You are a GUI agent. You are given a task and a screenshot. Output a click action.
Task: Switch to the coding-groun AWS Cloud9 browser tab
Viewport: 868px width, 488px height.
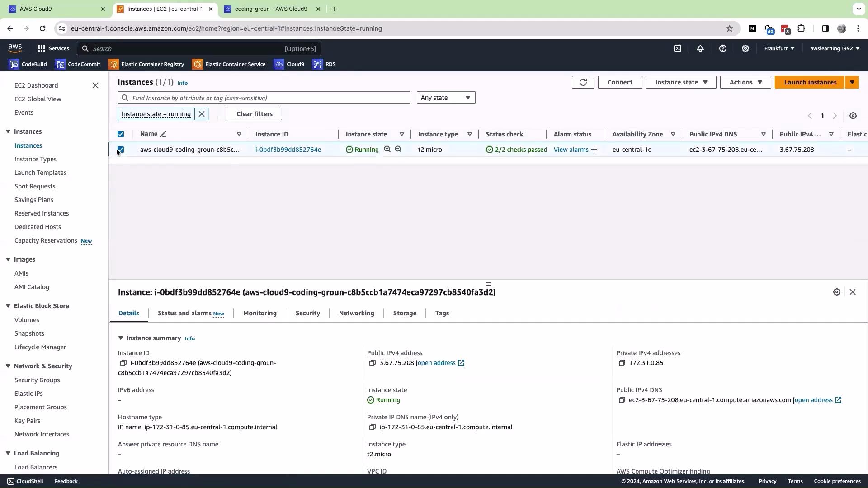click(x=271, y=9)
